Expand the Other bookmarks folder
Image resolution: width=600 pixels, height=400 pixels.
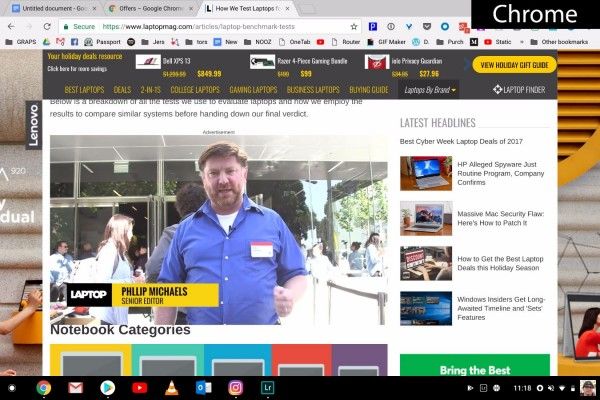pyautogui.click(x=559, y=42)
